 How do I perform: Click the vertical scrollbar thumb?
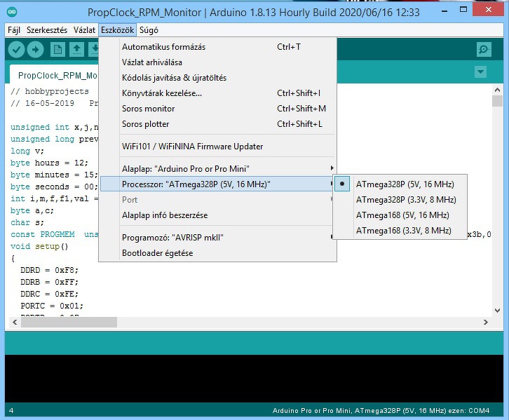coord(497,101)
